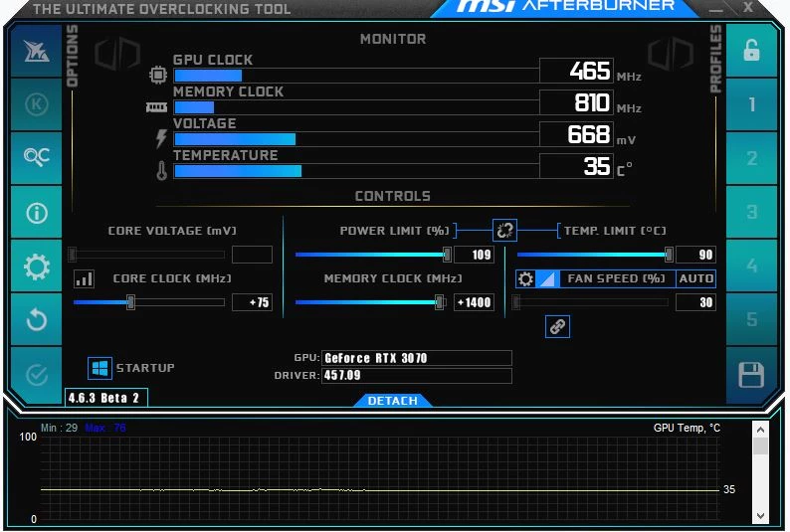790x532 pixels.
Task: Click the power limit value field 109
Action: pyautogui.click(x=475, y=255)
